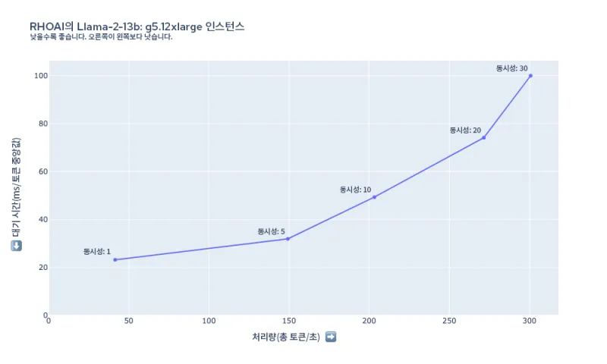Screen dimensions: 607x364
Task: Click the x-axis tick label 250
Action: pyautogui.click(x=449, y=322)
